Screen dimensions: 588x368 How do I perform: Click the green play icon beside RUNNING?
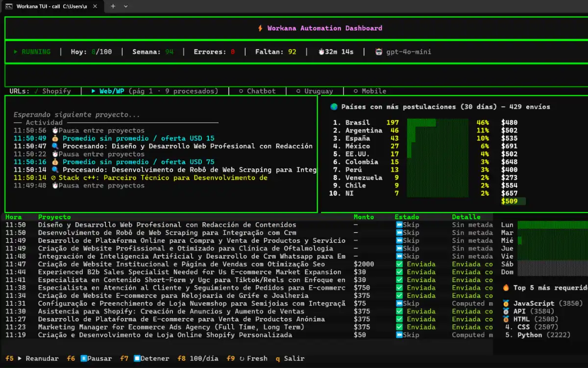[16, 52]
